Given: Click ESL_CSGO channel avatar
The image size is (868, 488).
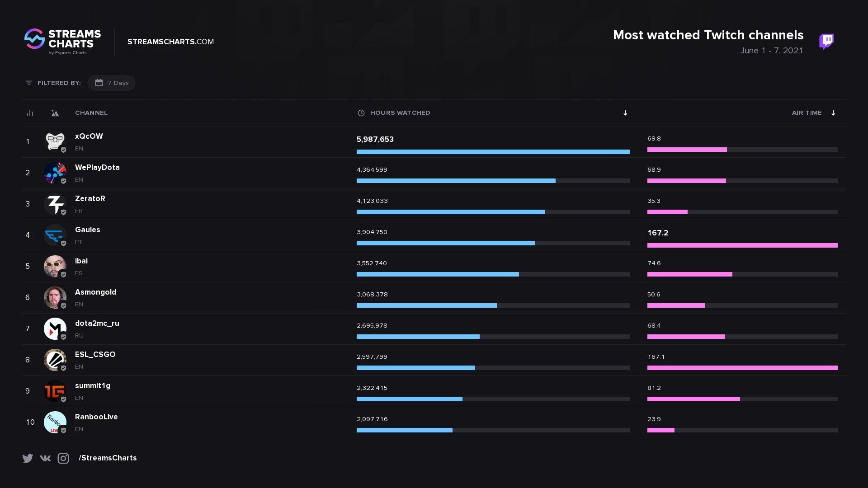Looking at the screenshot, I should pos(55,360).
